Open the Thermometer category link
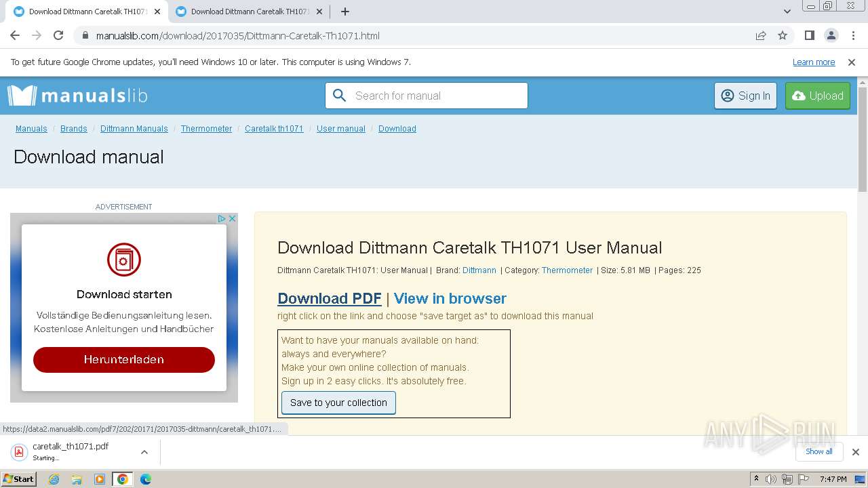Screen dimensions: 868x488 click(x=567, y=270)
